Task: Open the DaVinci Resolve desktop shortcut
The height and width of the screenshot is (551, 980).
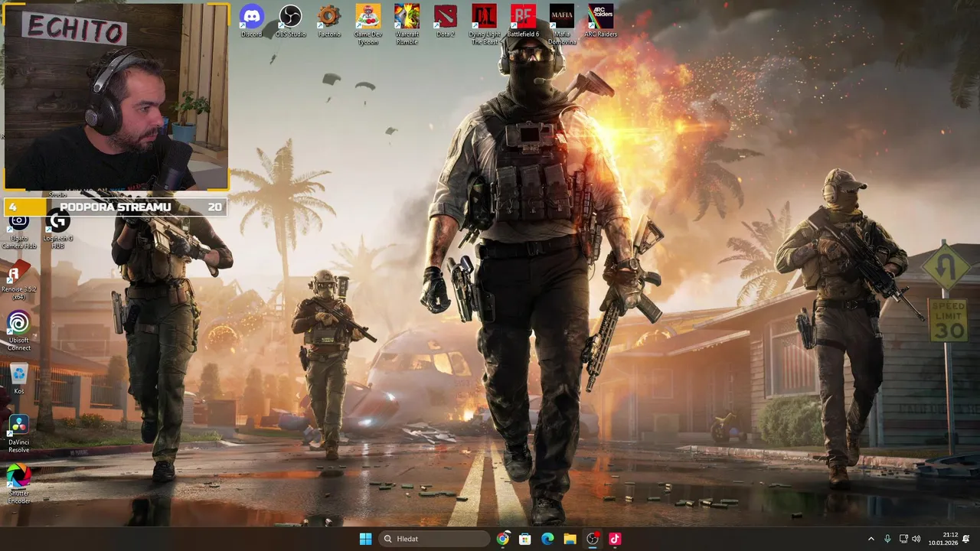Action: pos(18,433)
